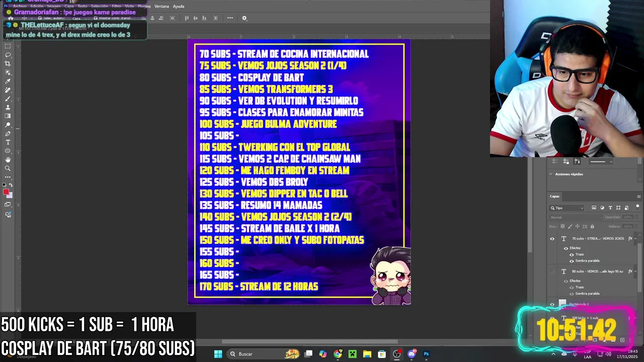Select the Eyedropper tool

(x=8, y=81)
